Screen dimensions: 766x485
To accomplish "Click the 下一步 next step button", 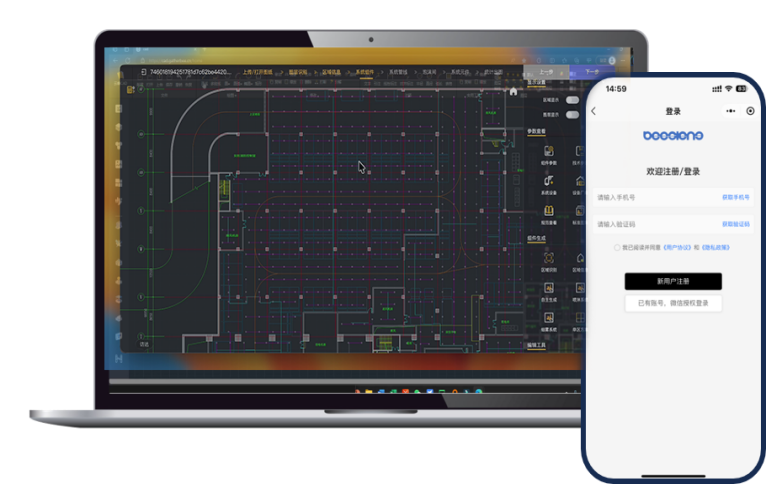I will click(x=592, y=72).
